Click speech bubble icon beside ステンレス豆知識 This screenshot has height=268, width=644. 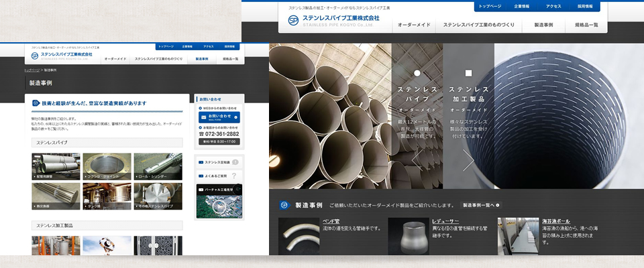click(x=235, y=162)
